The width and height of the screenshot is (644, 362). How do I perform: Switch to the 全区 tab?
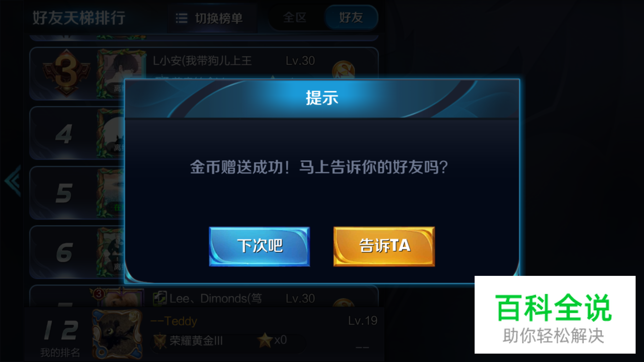click(x=295, y=17)
